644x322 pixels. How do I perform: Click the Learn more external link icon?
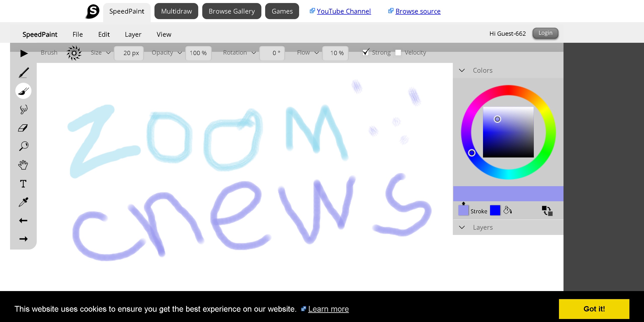click(304, 309)
